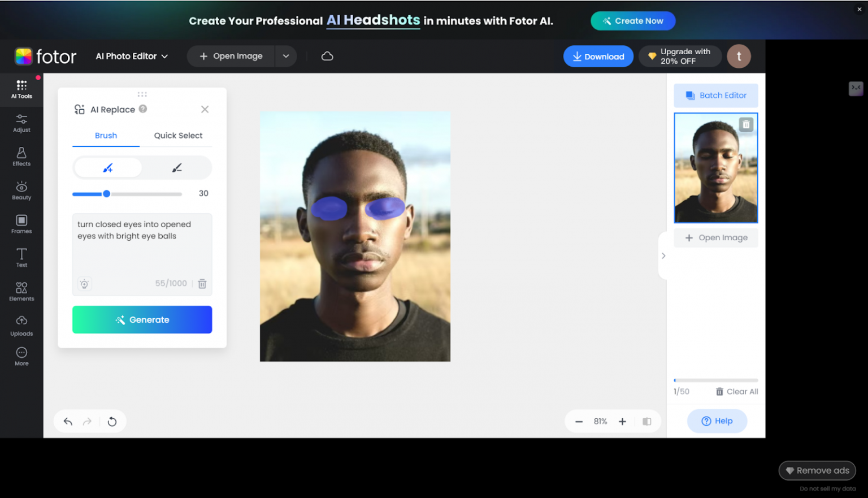868x498 pixels.
Task: Open the Frames panel in sidebar
Action: pyautogui.click(x=21, y=224)
